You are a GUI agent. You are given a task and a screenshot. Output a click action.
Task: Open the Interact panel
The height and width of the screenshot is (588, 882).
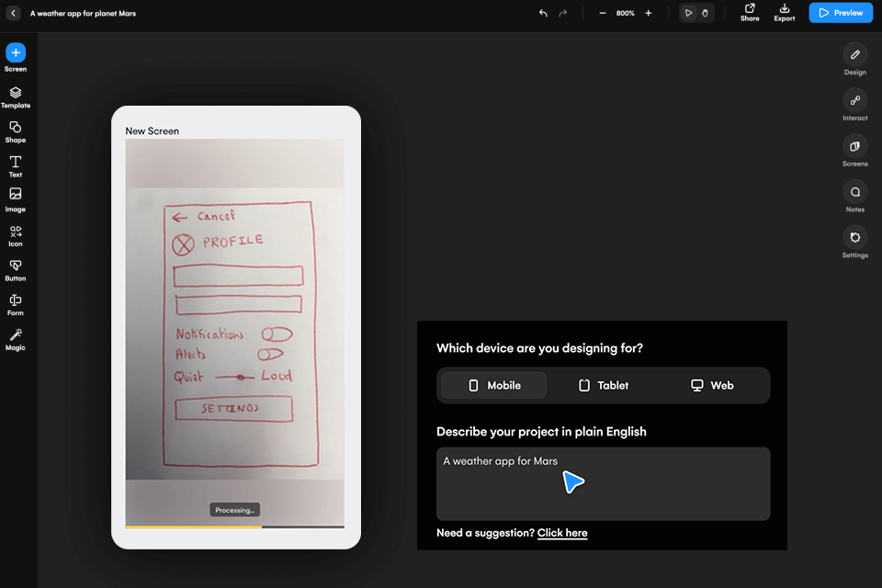854,105
